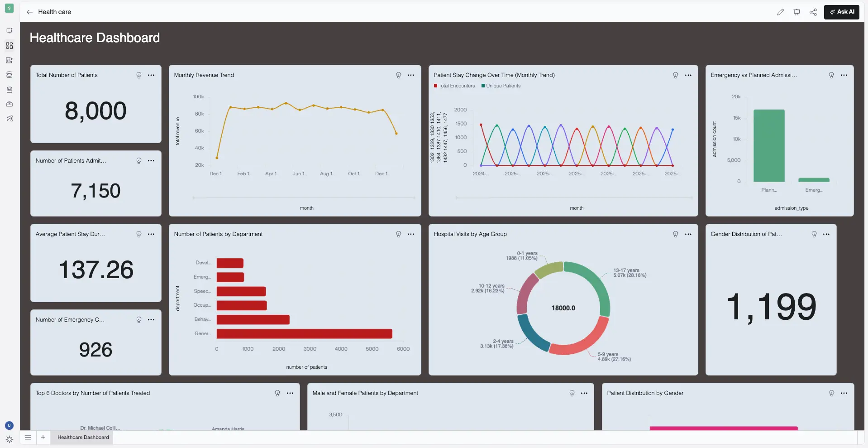The height and width of the screenshot is (448, 868).
Task: Show insights for Gender Distribution of Patients
Action: tap(814, 234)
